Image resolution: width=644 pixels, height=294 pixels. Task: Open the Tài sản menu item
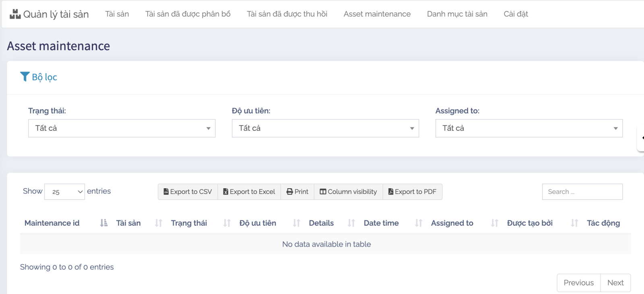[x=117, y=14]
